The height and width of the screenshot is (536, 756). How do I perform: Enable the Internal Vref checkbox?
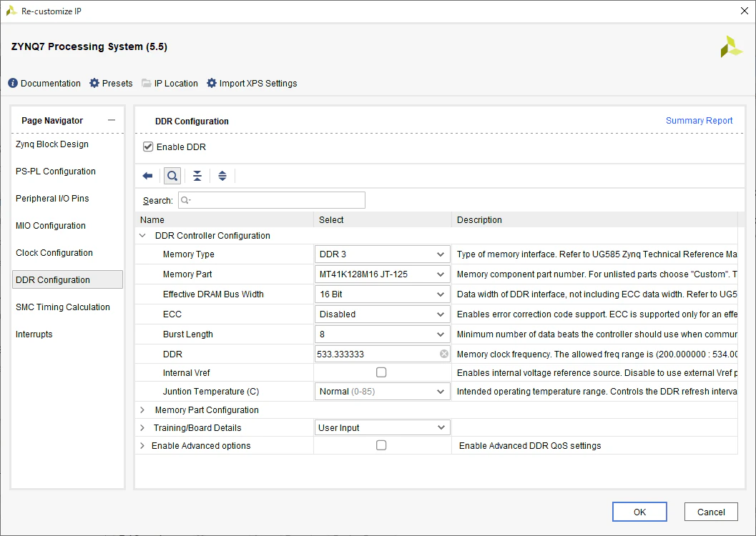[381, 372]
